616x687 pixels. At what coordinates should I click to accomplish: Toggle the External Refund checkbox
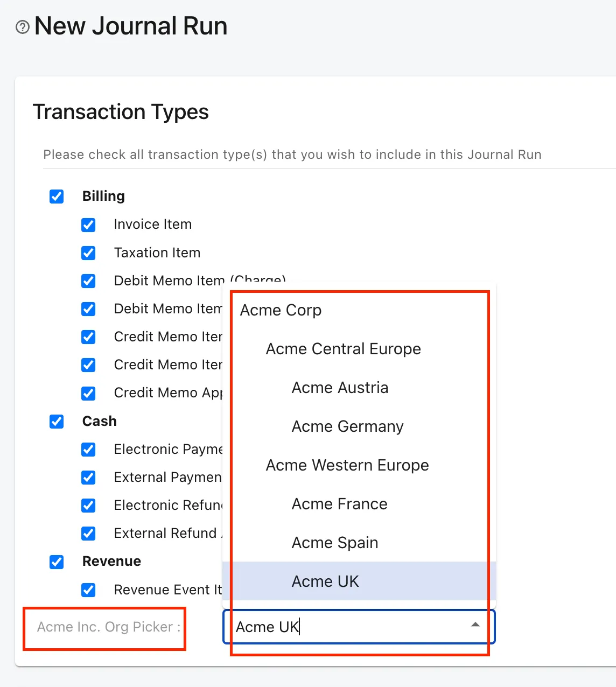(88, 534)
